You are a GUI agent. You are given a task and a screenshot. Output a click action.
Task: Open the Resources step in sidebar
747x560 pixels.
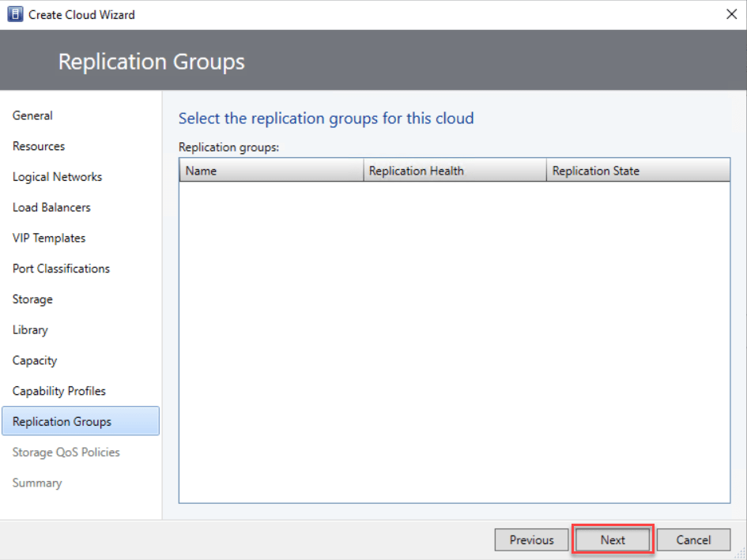pos(39,146)
